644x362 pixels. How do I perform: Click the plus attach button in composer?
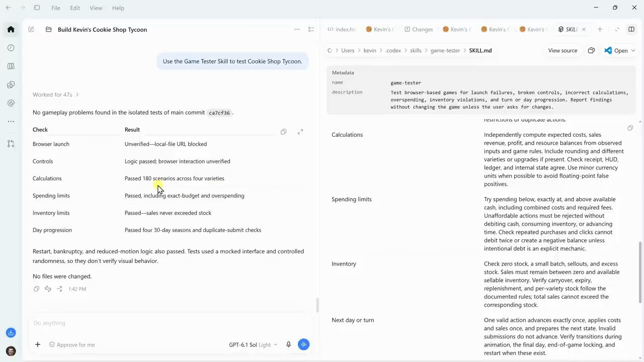(38, 345)
